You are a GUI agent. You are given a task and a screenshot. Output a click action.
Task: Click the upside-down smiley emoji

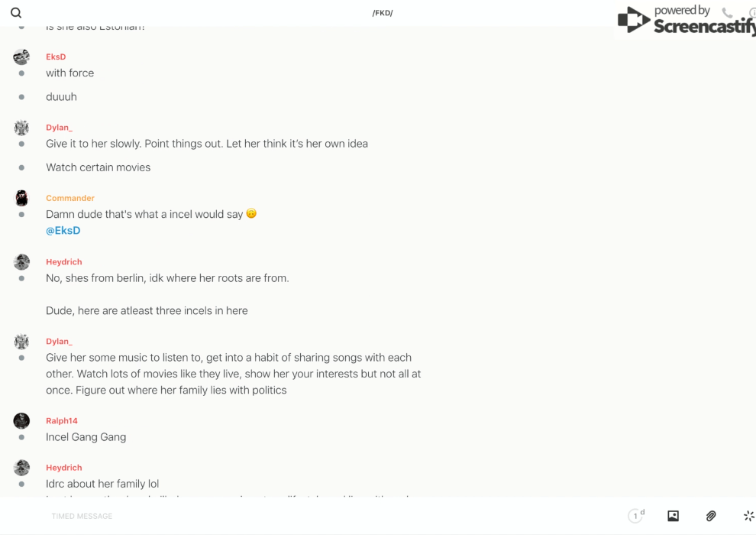tap(251, 214)
